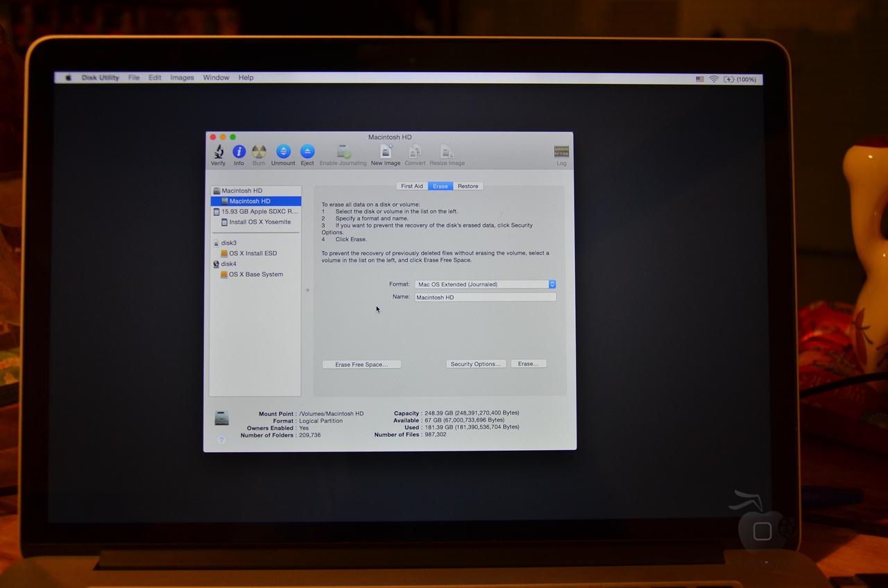Click the Info icon in the toolbar
The image size is (888, 588).
(239, 153)
